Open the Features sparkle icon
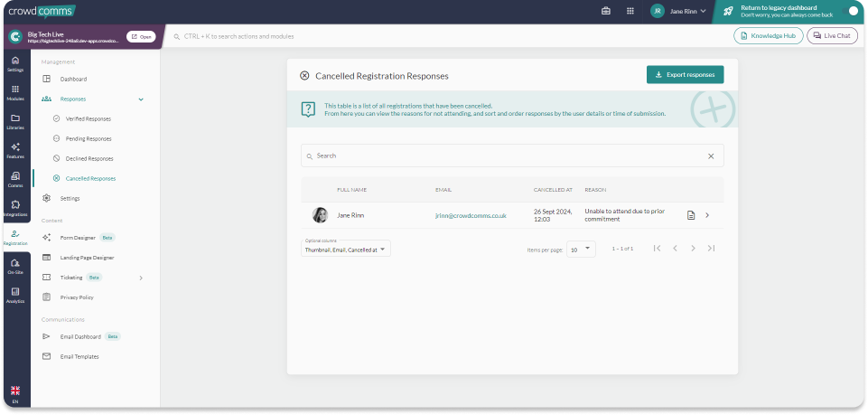This screenshot has height=415, width=868. (15, 150)
